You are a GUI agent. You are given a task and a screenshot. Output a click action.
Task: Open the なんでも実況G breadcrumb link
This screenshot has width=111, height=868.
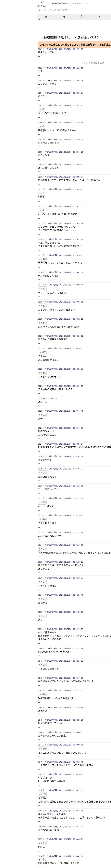coord(61,10)
